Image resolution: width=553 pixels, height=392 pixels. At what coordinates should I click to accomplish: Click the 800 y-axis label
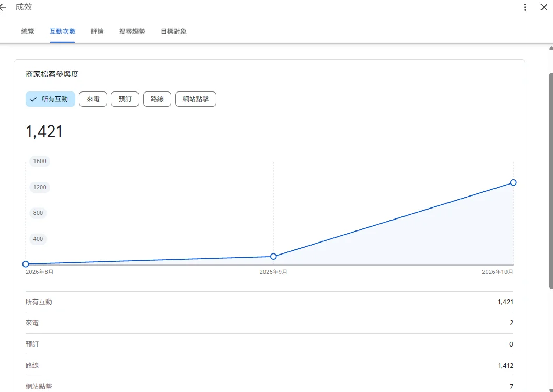click(x=38, y=213)
